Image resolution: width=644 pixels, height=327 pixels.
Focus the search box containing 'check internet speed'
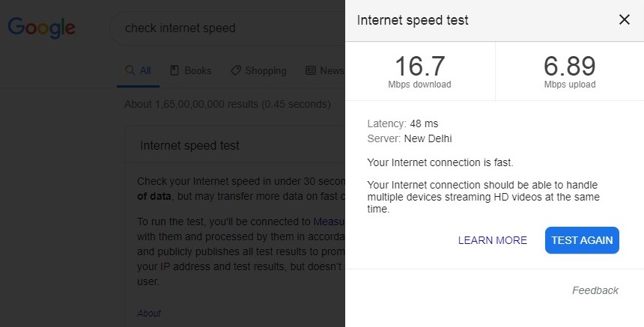click(x=225, y=28)
